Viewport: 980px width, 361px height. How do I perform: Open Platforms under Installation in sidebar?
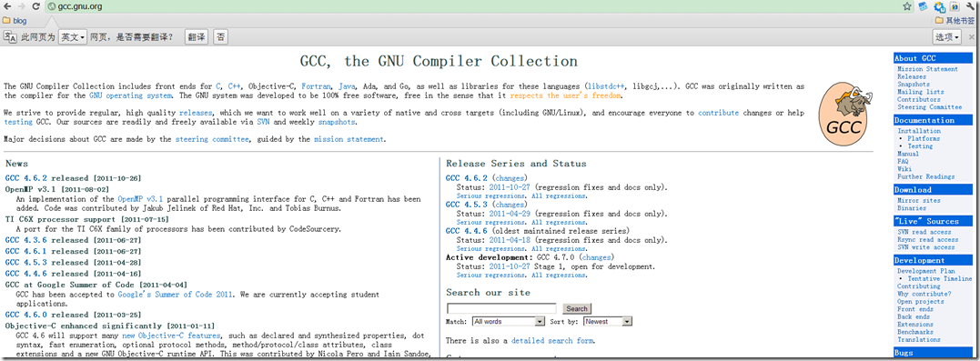924,138
